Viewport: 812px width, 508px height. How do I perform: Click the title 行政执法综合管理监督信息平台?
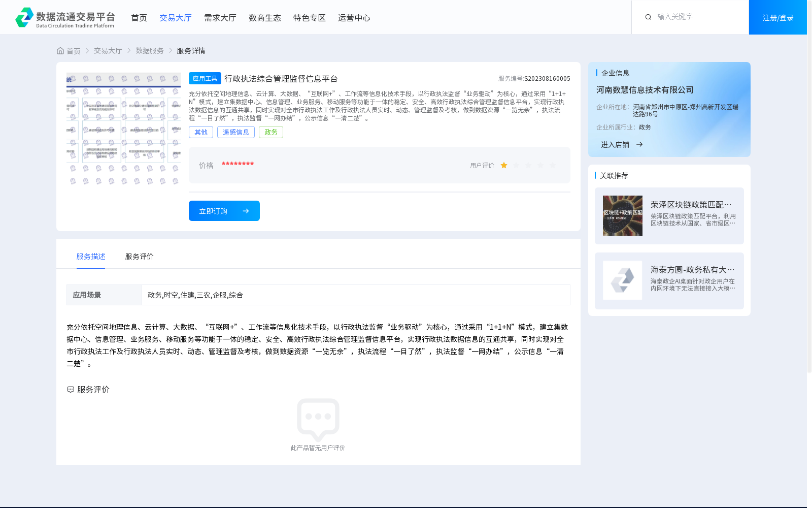point(281,79)
